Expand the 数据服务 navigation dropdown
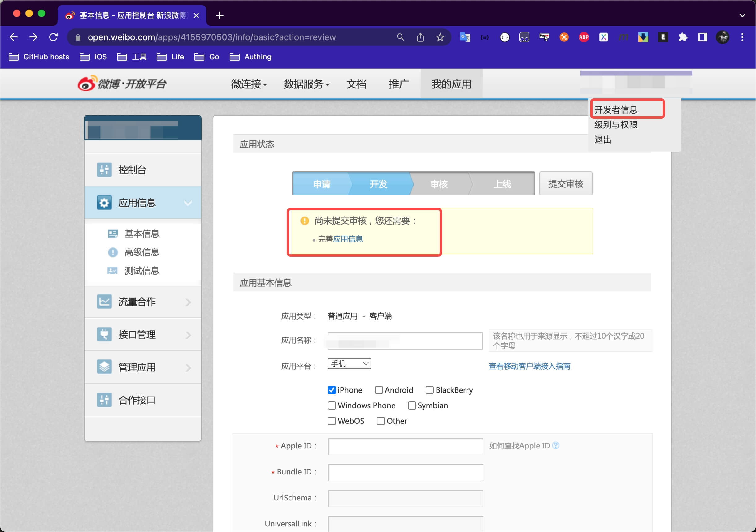Image resolution: width=756 pixels, height=532 pixels. coord(306,84)
